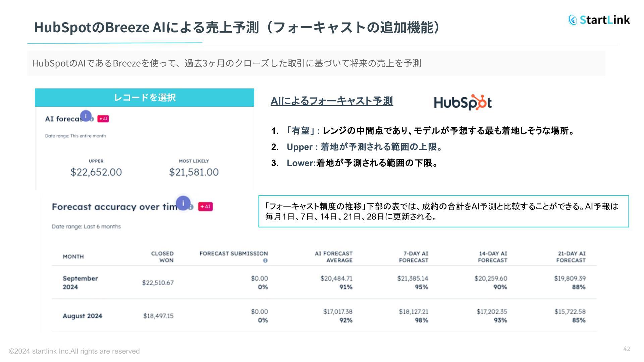The width and height of the screenshot is (644, 362).
Task: Click the pink AI badge next to AI forecast
Action: tap(103, 119)
